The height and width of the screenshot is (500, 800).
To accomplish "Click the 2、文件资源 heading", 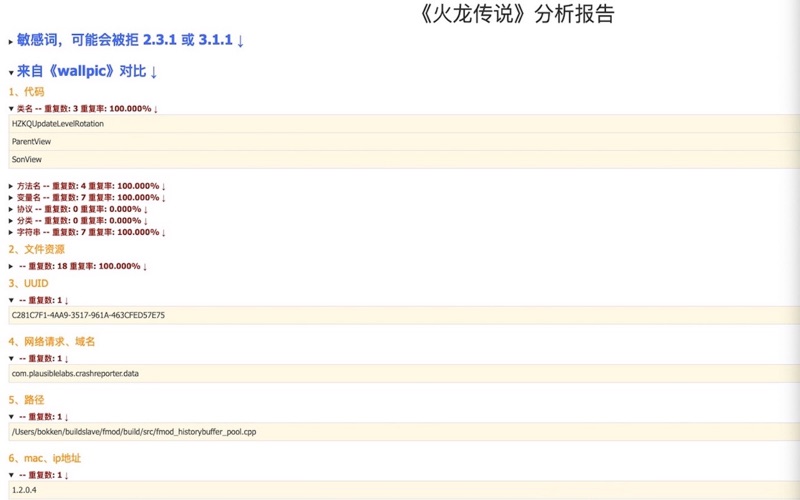I will point(36,249).
